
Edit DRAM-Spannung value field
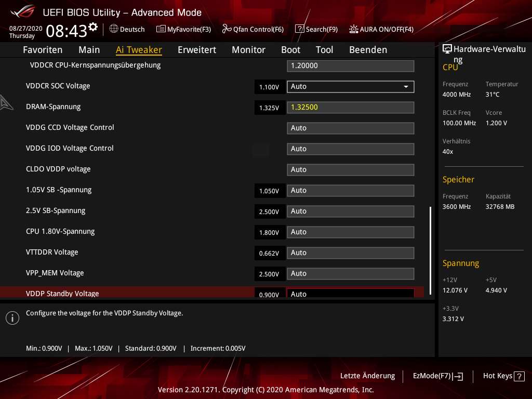(x=351, y=108)
